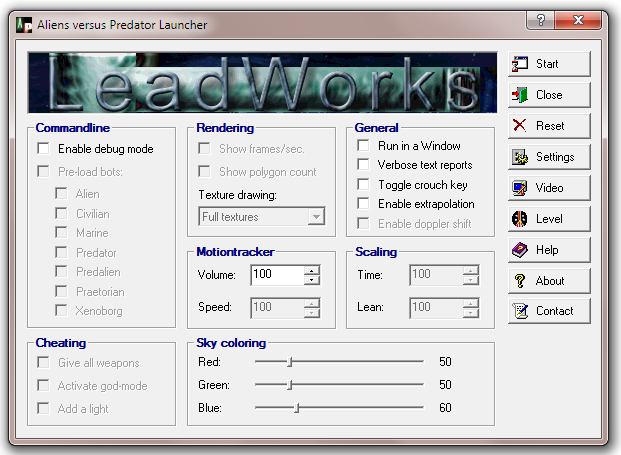This screenshot has width=621, height=455.
Task: Click the Close button label
Action: (x=549, y=95)
